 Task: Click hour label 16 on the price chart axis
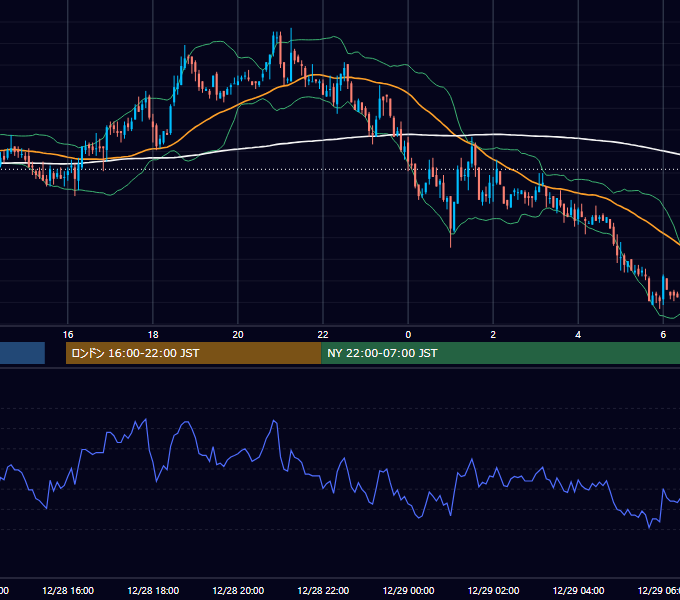coord(68,335)
